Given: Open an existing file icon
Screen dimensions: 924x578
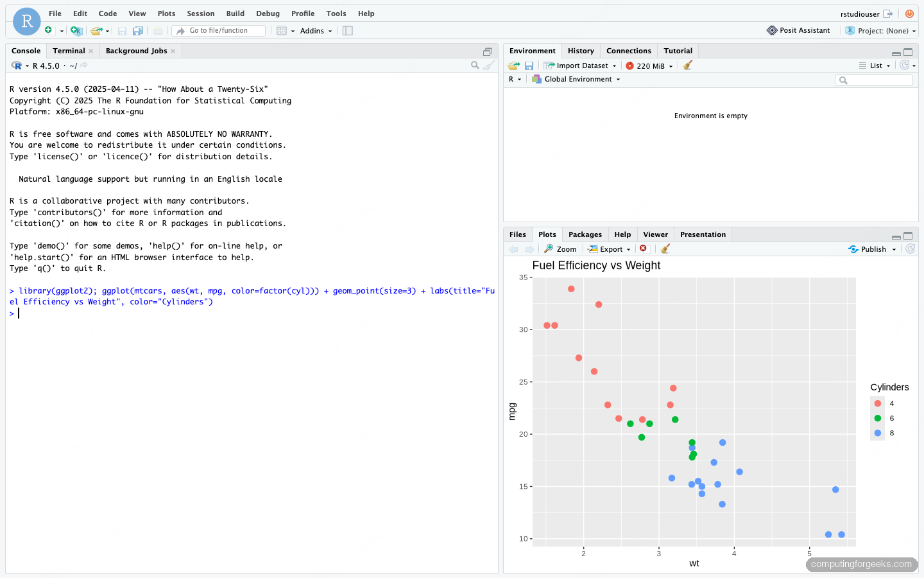Looking at the screenshot, I should [98, 30].
